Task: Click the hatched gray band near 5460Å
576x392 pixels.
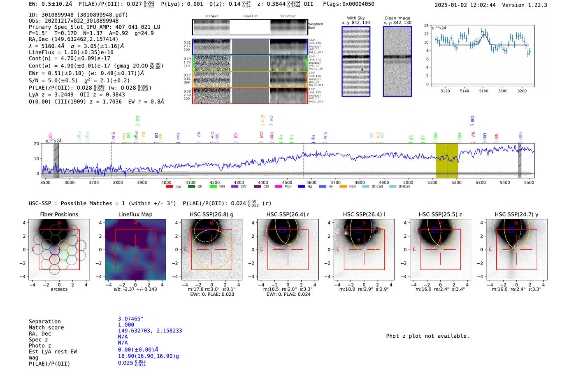Action: pos(520,160)
